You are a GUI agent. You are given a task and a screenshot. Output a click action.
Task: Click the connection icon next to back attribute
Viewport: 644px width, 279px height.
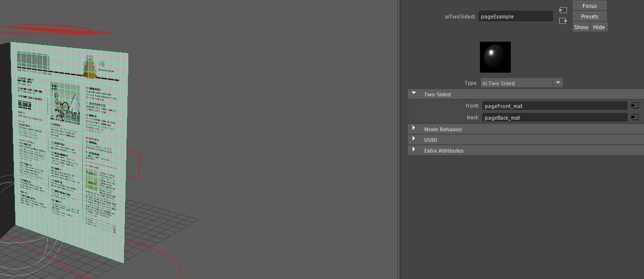click(635, 118)
